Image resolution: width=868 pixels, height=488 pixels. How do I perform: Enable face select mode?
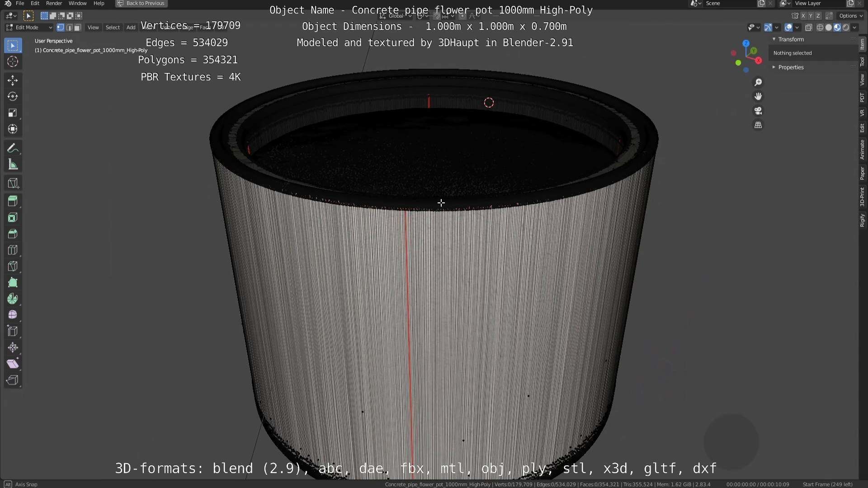coord(77,28)
